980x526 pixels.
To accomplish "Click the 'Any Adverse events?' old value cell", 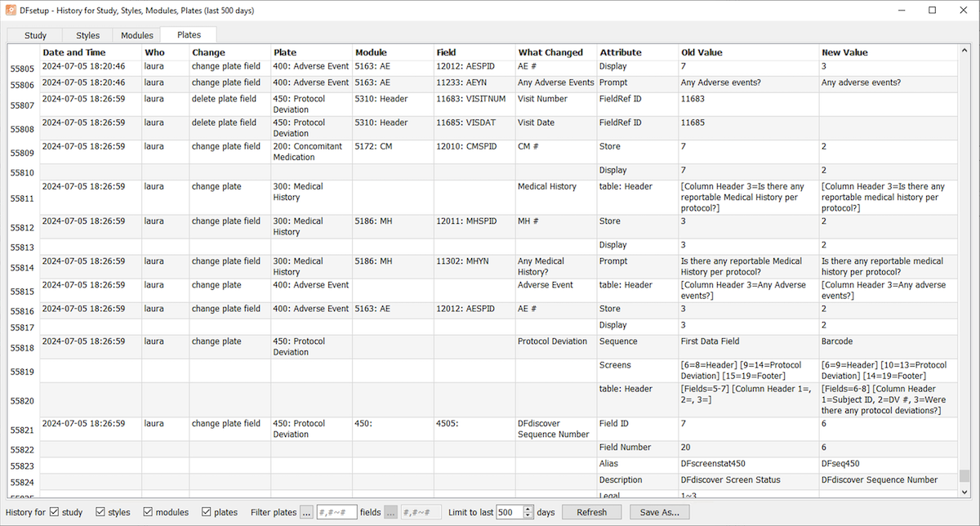I will click(x=749, y=83).
